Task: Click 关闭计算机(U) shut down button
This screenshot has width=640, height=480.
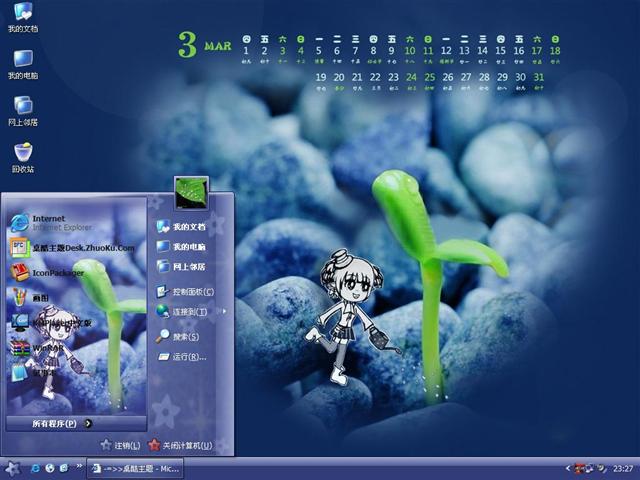Action: coord(180,445)
